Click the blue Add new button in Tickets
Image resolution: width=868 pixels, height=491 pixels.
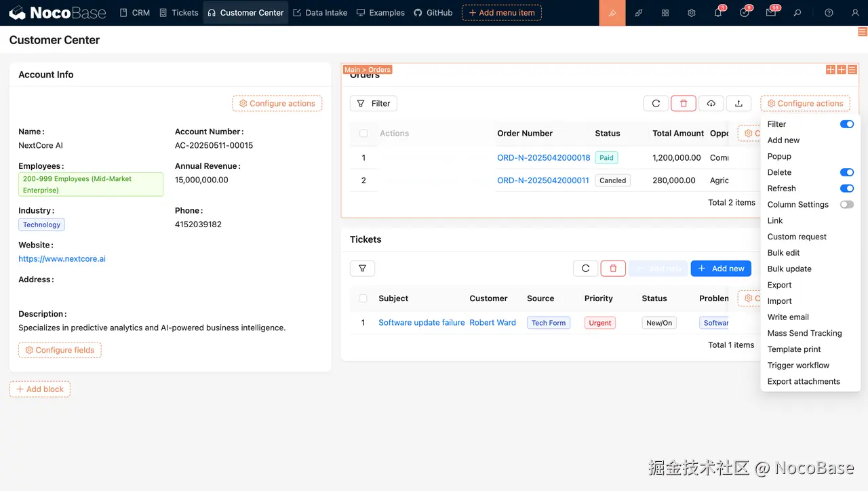coord(721,269)
